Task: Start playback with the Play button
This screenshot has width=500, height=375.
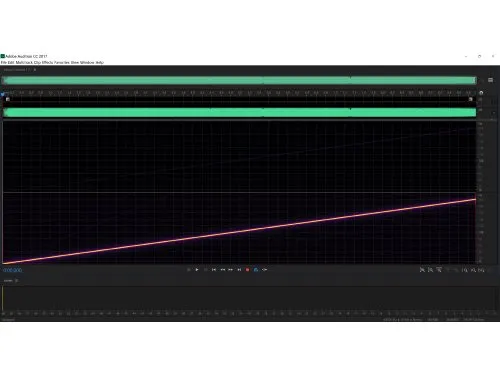Action: coord(197,270)
